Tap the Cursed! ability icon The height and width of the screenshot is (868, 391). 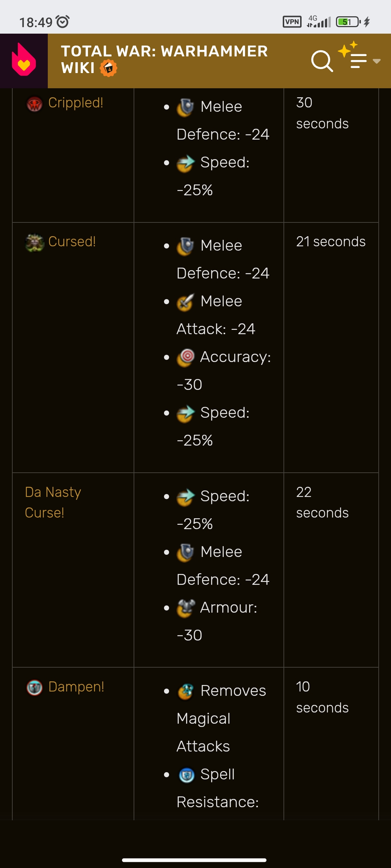[x=35, y=243]
